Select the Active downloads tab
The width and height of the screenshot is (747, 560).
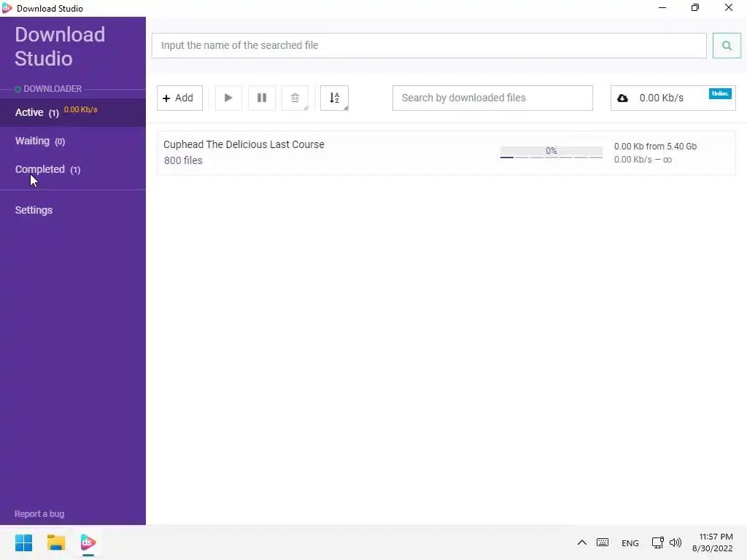(73, 112)
